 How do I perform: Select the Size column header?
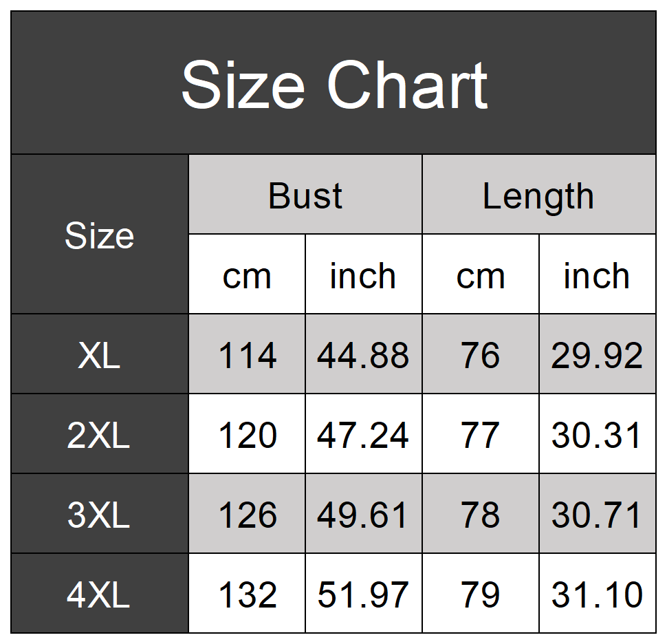coord(100,235)
